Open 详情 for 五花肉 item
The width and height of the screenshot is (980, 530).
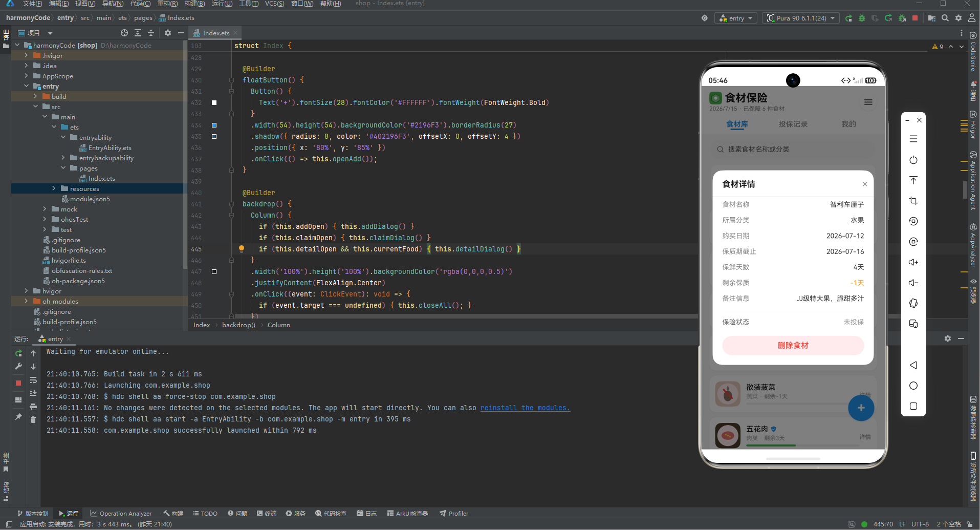coord(865,437)
